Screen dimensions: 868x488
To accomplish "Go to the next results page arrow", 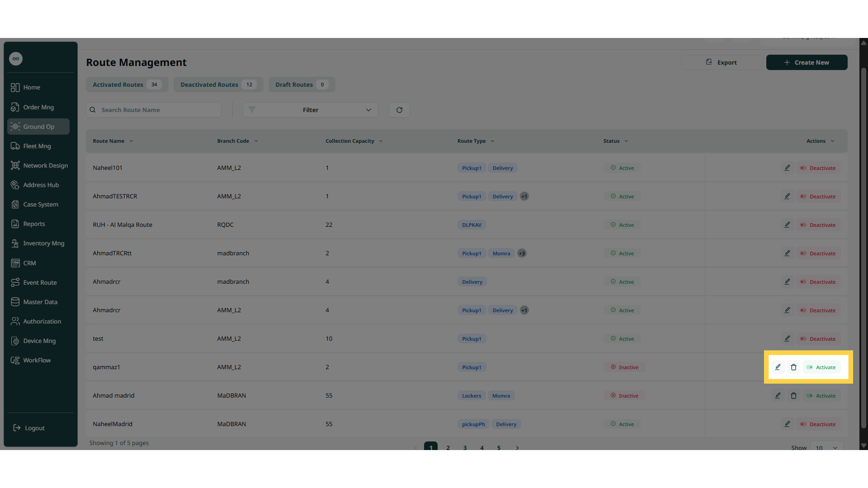I will tap(517, 447).
